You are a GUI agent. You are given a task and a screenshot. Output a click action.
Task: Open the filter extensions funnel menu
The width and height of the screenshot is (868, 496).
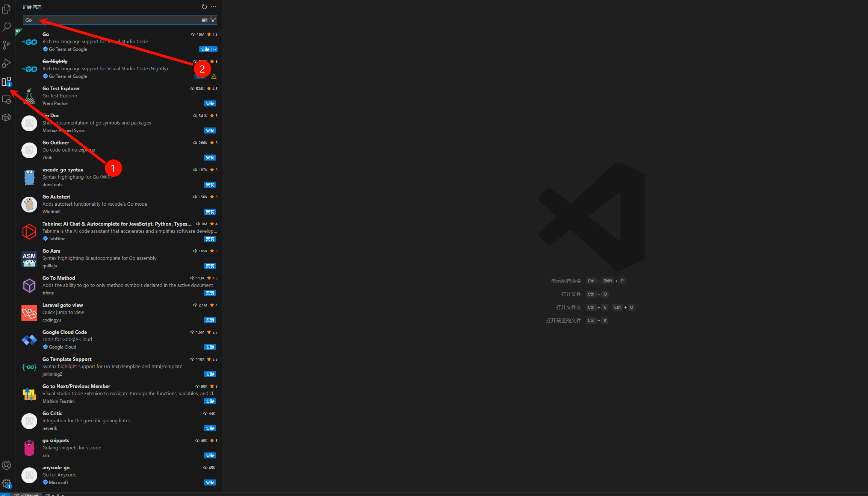(x=213, y=20)
